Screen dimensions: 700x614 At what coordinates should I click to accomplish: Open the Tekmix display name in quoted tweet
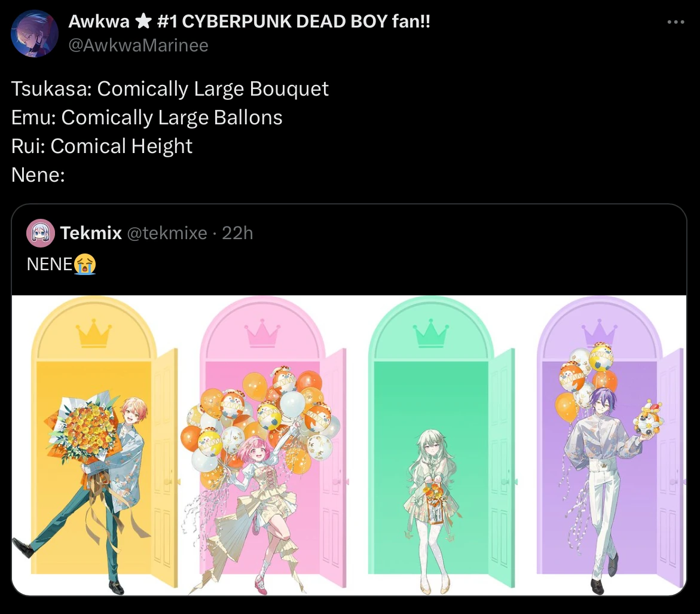pos(91,233)
